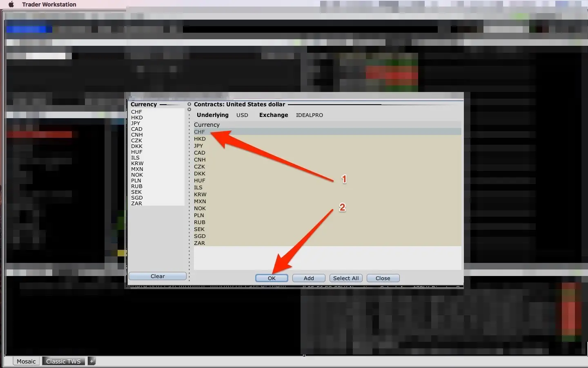
Task: Choose CAD in the left Currency filter
Action: 137,129
